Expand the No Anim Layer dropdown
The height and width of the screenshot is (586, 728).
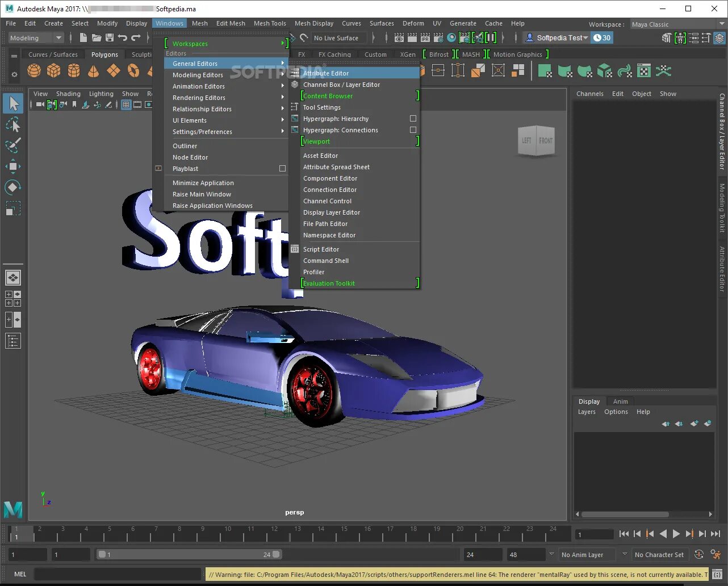588,555
